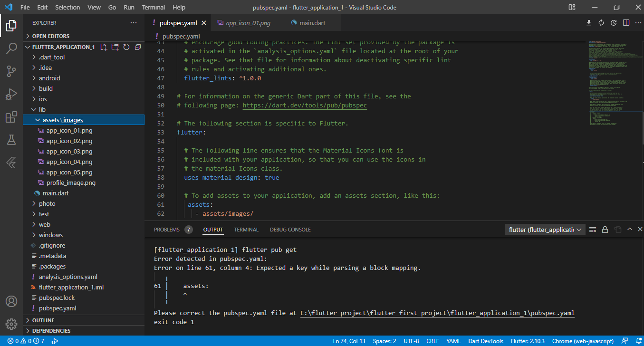This screenshot has height=346, width=644.
Task: Open the Run and Debug view
Action: 11,94
